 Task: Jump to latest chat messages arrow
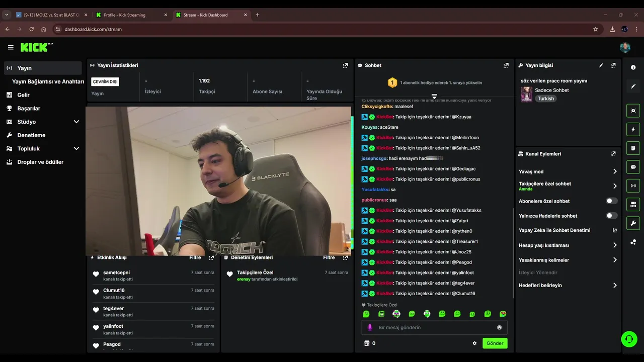pyautogui.click(x=434, y=96)
